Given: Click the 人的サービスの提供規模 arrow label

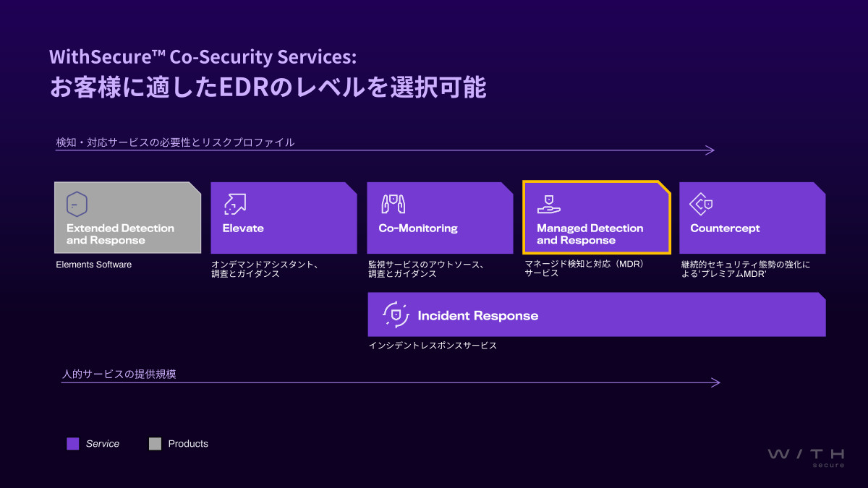Looking at the screenshot, I should [x=119, y=374].
